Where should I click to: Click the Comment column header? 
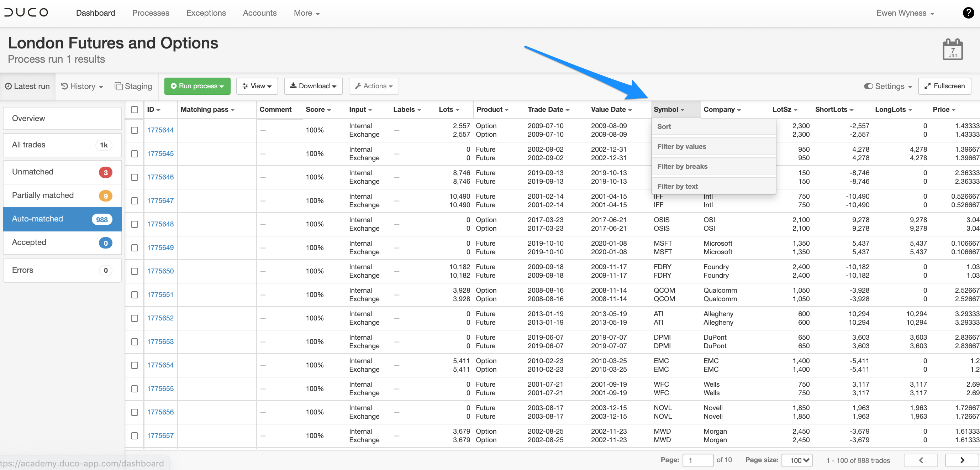tap(275, 110)
